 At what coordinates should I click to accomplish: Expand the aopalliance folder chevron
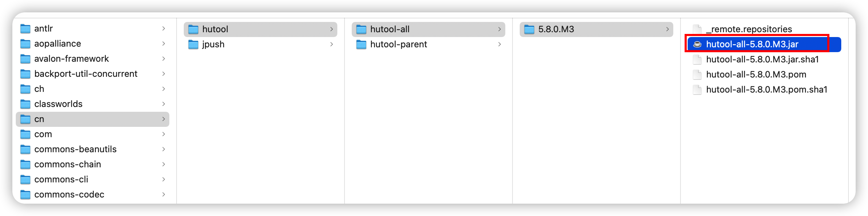click(164, 44)
